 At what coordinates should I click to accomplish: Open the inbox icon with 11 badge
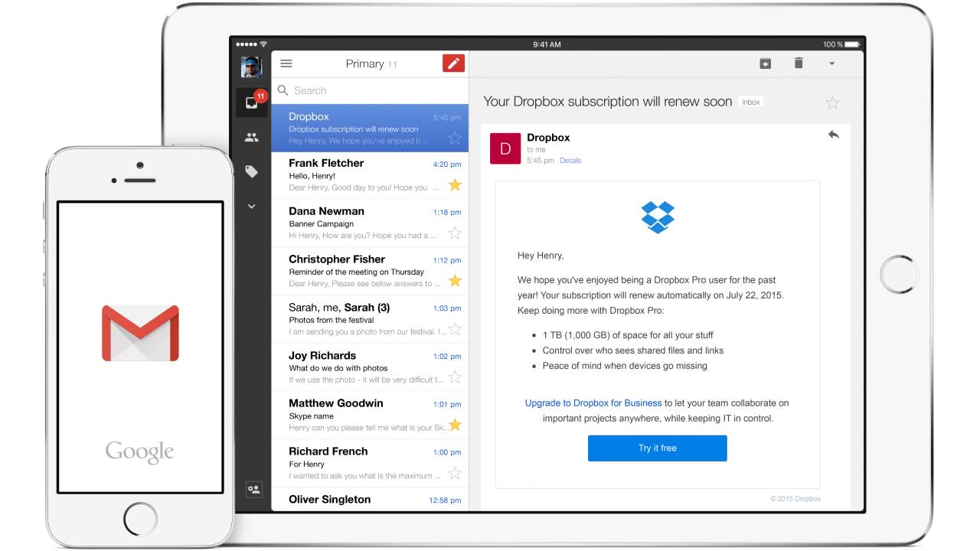pos(252,102)
